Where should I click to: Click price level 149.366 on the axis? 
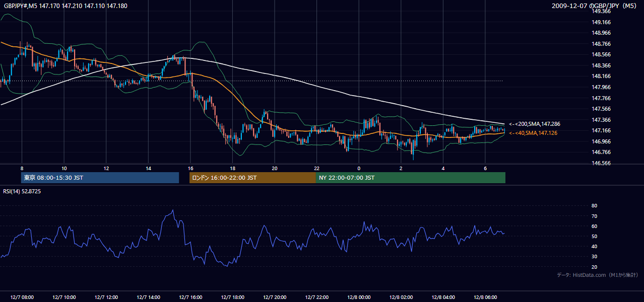(601, 11)
